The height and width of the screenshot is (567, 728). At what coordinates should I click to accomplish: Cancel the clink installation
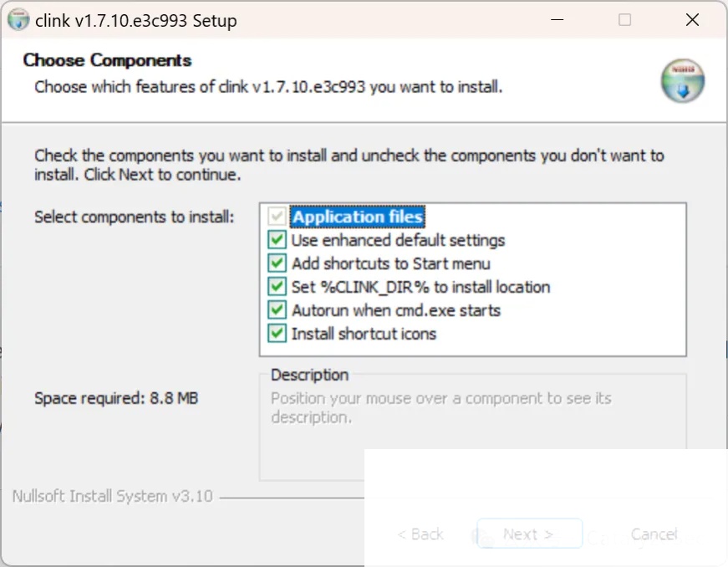654,534
